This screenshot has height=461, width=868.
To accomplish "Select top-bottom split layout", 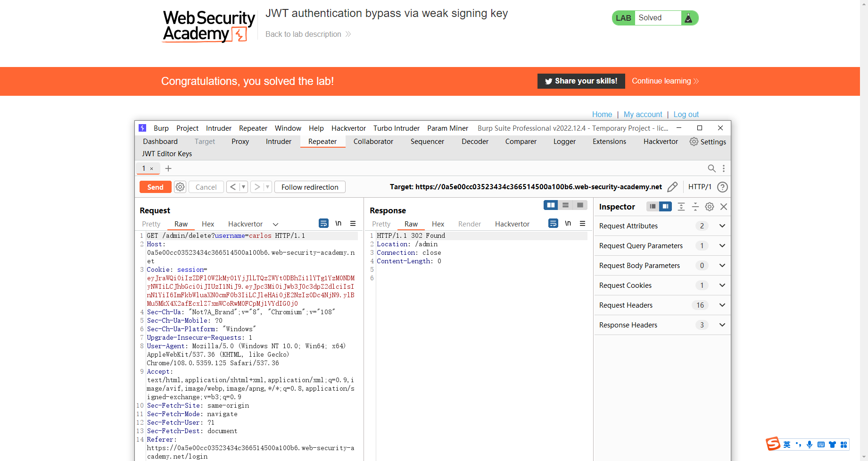I will [565, 205].
